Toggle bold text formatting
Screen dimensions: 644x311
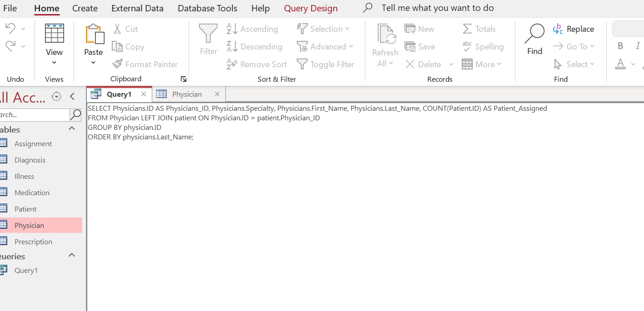[x=620, y=45]
